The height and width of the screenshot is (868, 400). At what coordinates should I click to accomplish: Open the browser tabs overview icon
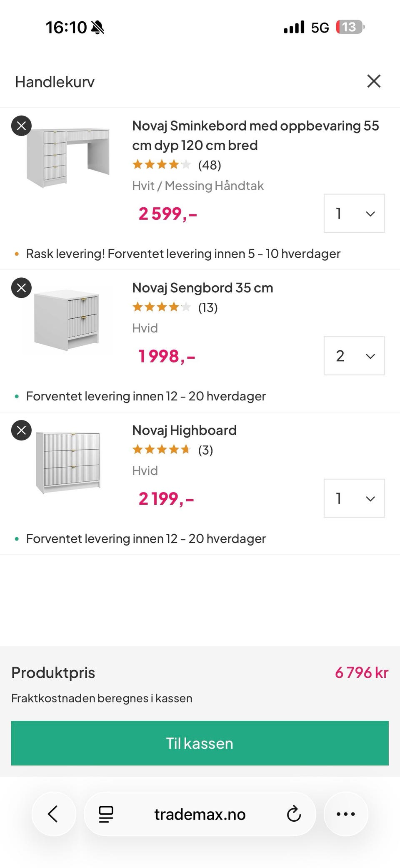[106, 814]
